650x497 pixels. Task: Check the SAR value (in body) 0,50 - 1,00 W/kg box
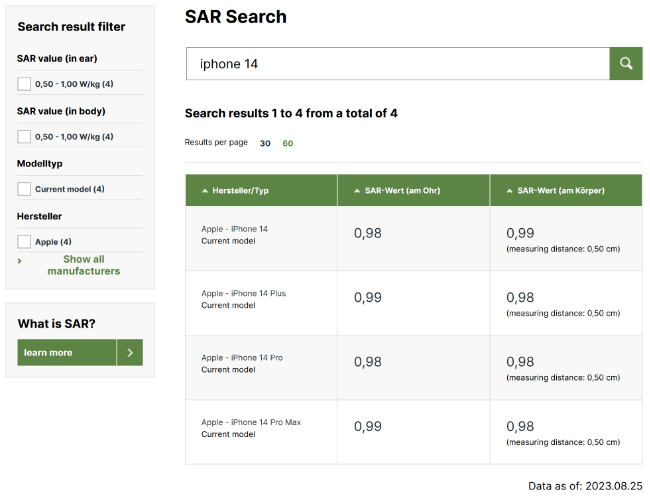[24, 136]
